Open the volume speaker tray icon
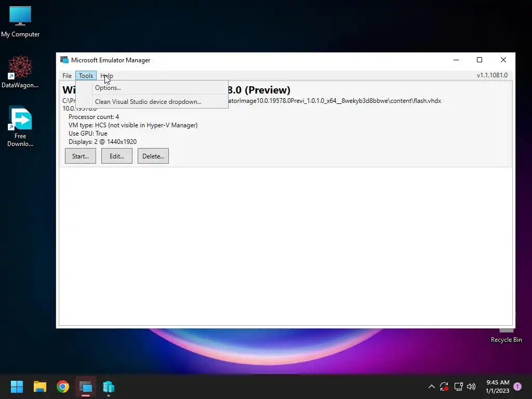The width and height of the screenshot is (532, 399). [471, 387]
